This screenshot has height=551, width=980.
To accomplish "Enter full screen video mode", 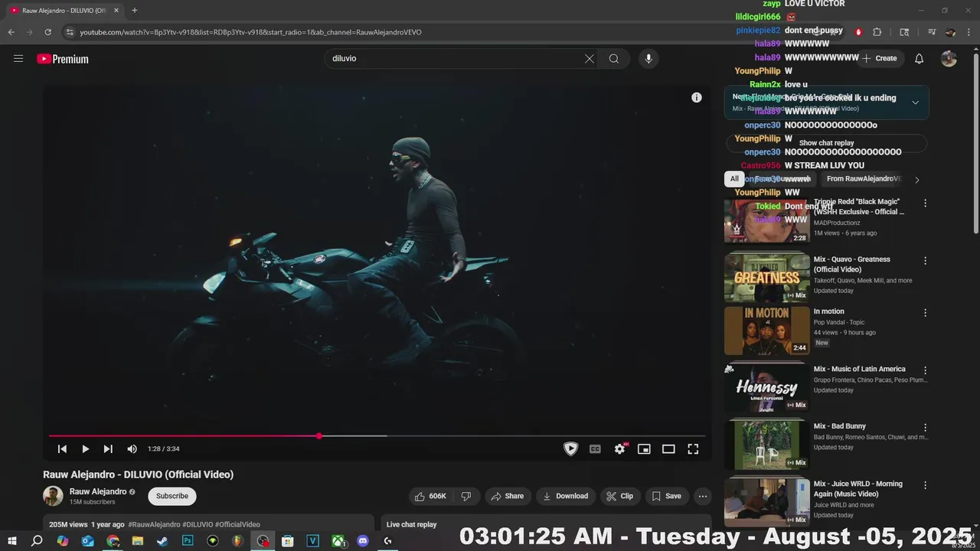I will click(693, 449).
